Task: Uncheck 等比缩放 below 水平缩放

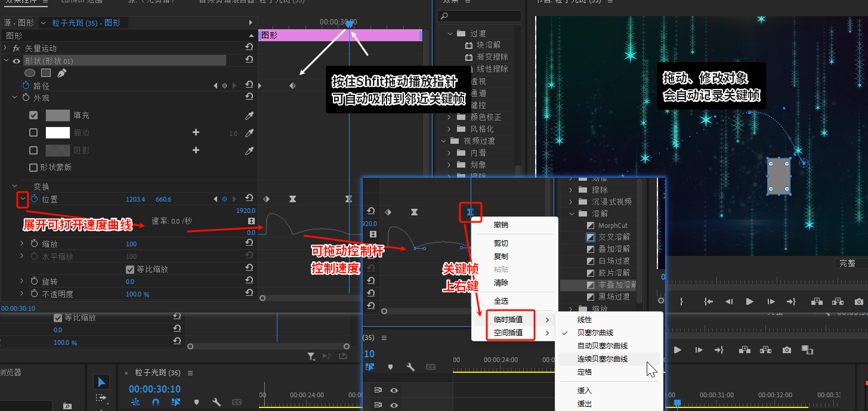Action: [130, 269]
